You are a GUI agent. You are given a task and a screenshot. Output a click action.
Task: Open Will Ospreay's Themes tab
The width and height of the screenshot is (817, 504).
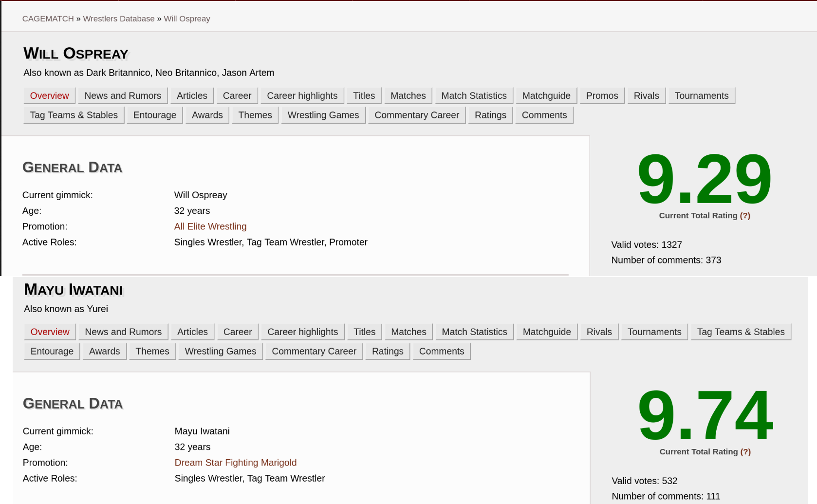pyautogui.click(x=255, y=115)
